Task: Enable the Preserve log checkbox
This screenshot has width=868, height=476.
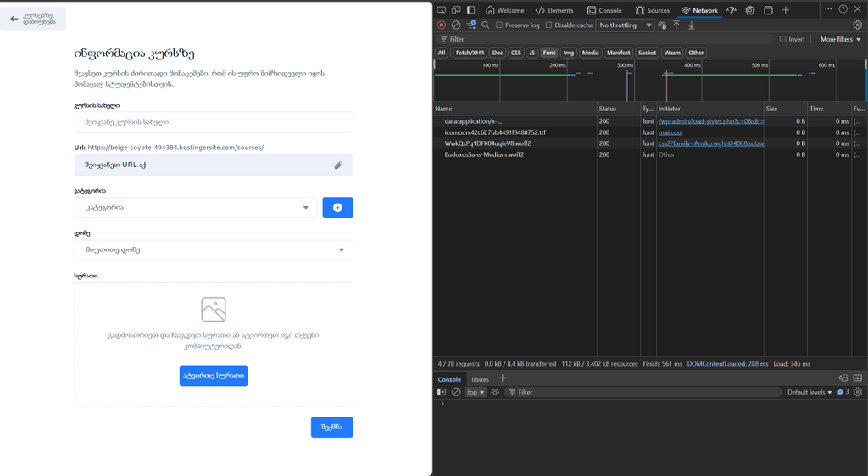Action: 499,25
